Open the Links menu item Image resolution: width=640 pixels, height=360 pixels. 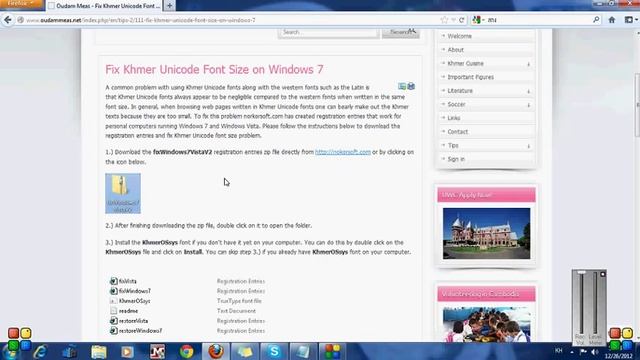454,118
